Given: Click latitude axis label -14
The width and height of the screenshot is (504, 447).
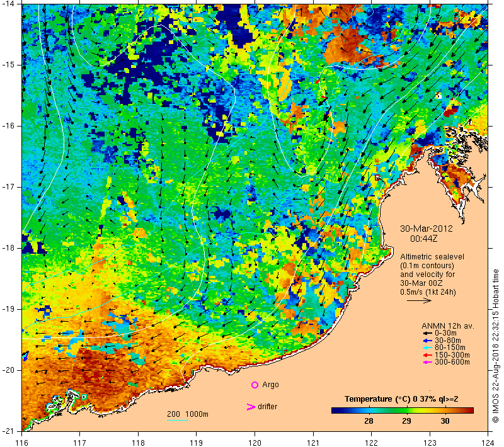Looking at the screenshot, I should coord(8,4).
